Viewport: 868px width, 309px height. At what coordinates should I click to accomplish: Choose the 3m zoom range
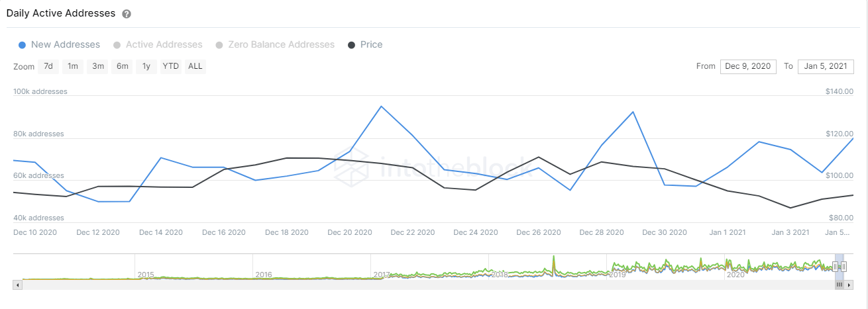[x=98, y=66]
